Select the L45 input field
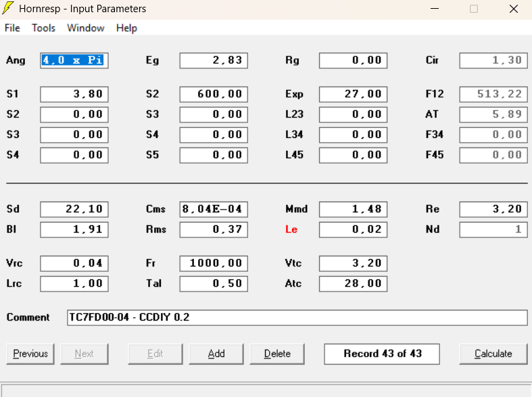This screenshot has width=532, height=397. pyautogui.click(x=353, y=155)
